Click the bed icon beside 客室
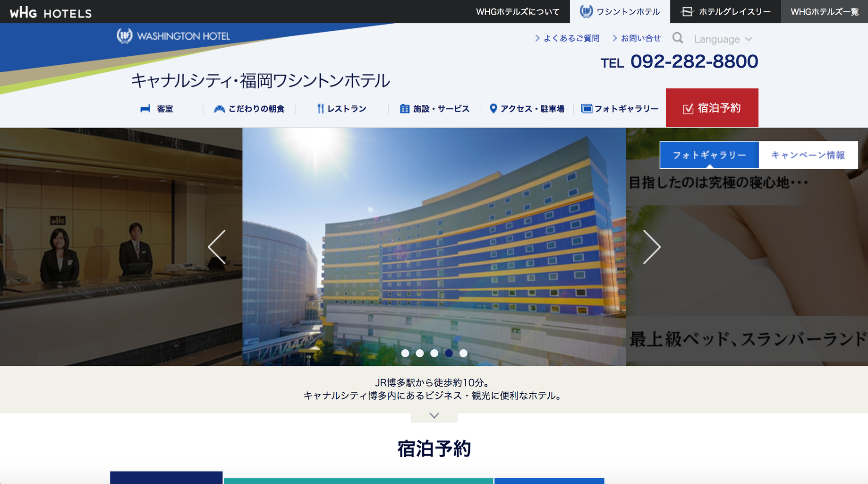868x484 pixels. 145,109
